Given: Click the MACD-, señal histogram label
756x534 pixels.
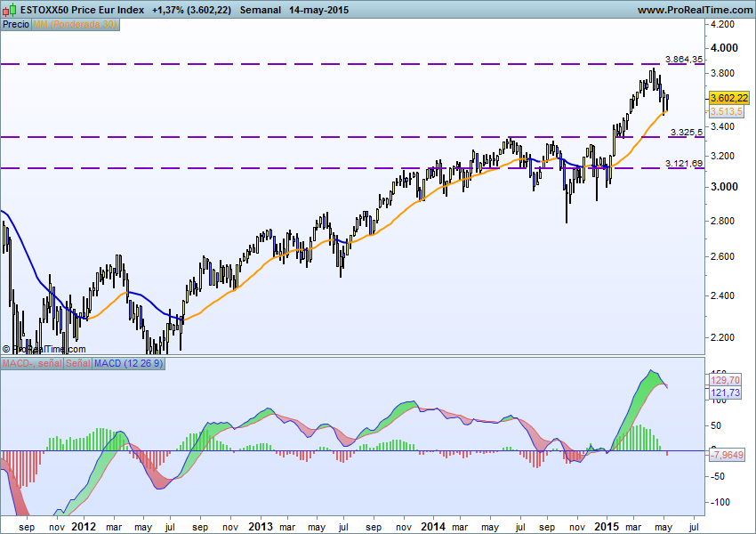Looking at the screenshot, I should [x=32, y=364].
